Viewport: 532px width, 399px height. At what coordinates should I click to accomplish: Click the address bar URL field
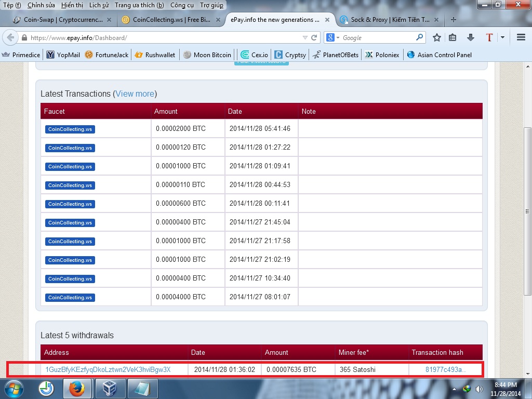pyautogui.click(x=163, y=37)
